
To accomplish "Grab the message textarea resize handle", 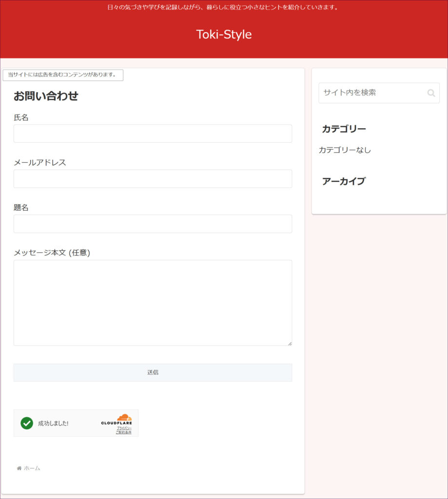I will [290, 343].
